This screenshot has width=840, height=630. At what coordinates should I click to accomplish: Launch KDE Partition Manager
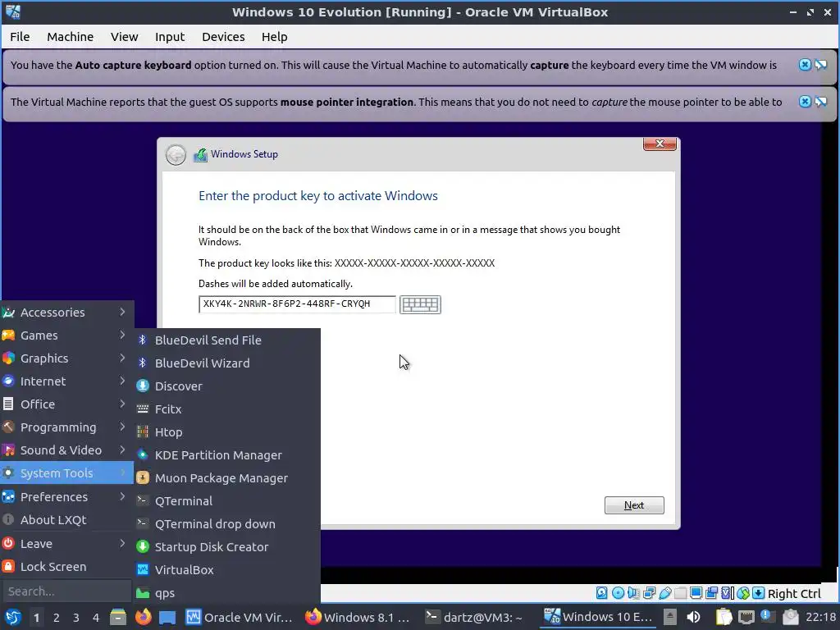227,454
